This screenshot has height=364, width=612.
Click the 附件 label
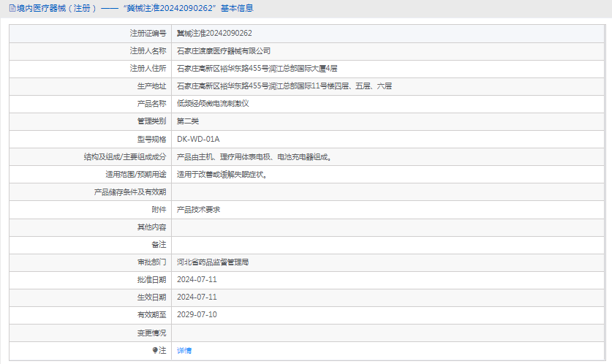[x=159, y=210]
